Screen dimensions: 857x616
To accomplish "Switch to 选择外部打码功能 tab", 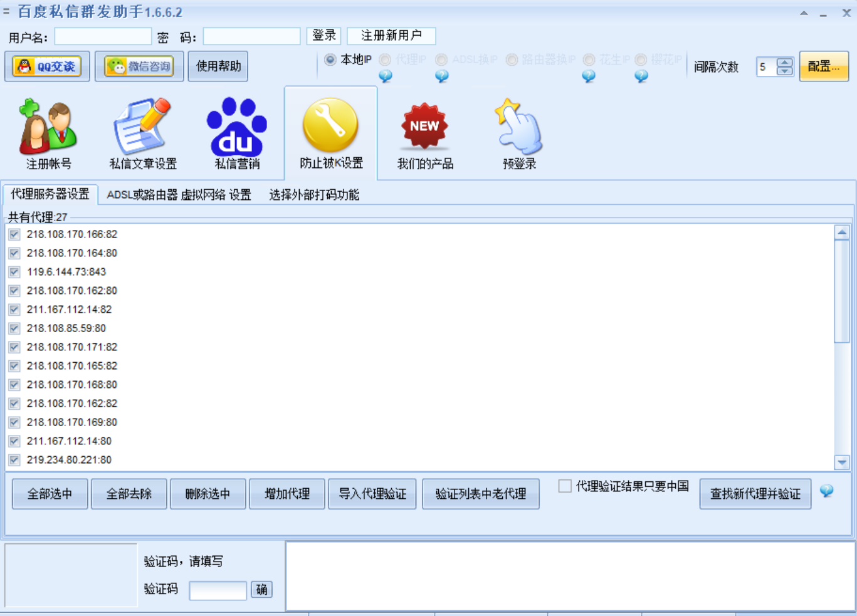I will point(314,195).
